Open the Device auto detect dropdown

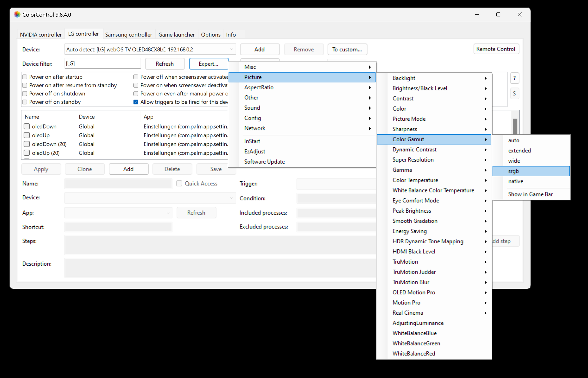coord(150,49)
